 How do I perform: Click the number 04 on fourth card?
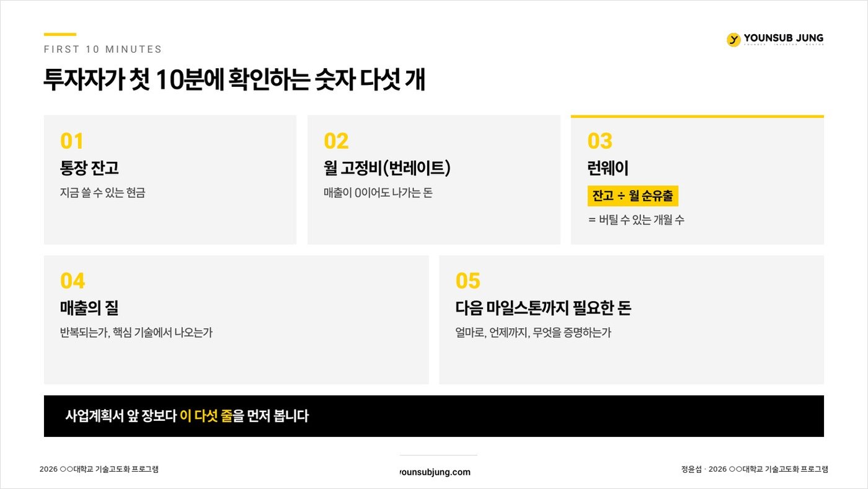coord(73,281)
